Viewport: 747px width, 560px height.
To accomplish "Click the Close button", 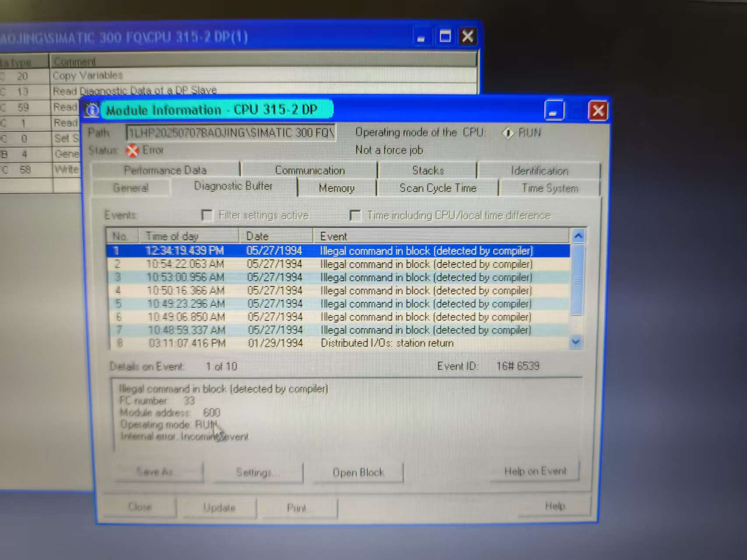I will coord(140,507).
